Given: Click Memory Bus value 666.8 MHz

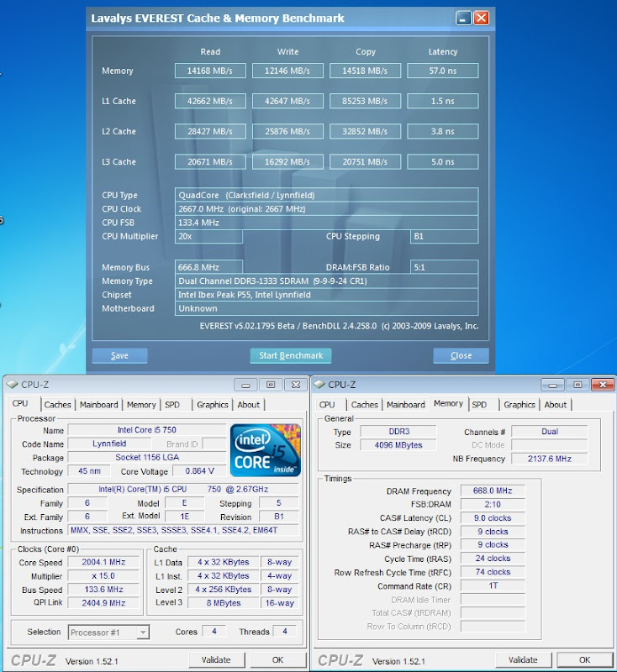Looking at the screenshot, I should pos(208,267).
